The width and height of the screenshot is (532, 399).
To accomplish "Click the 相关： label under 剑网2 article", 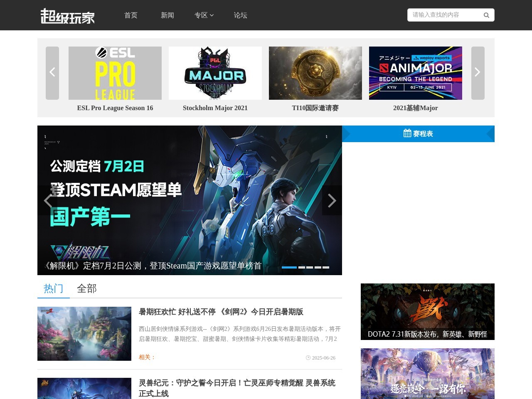I will (x=147, y=357).
